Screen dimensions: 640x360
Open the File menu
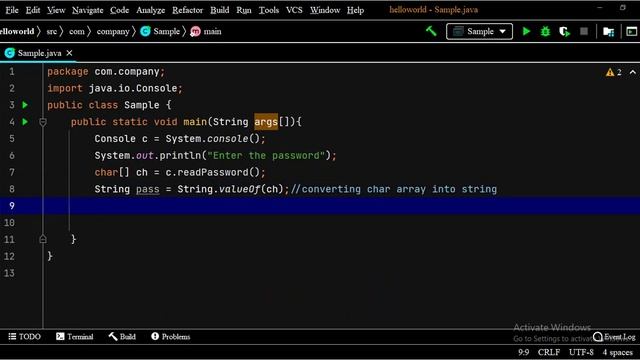[12, 10]
